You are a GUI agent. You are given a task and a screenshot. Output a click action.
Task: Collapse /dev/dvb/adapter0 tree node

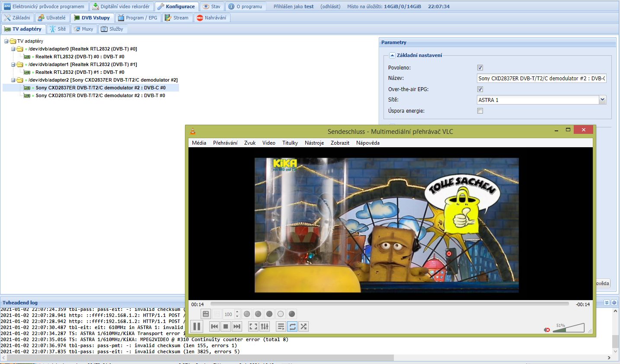pyautogui.click(x=13, y=49)
